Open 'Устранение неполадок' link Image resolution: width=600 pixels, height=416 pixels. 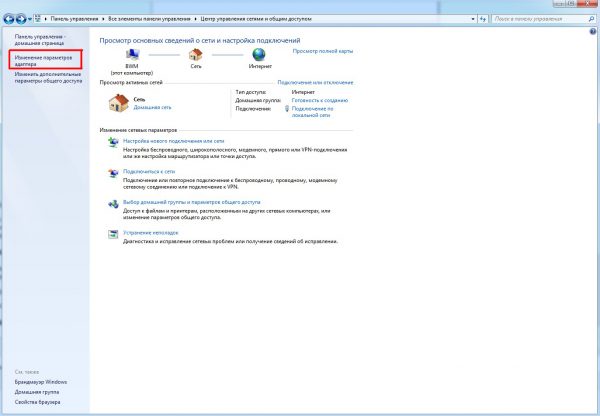pos(150,233)
